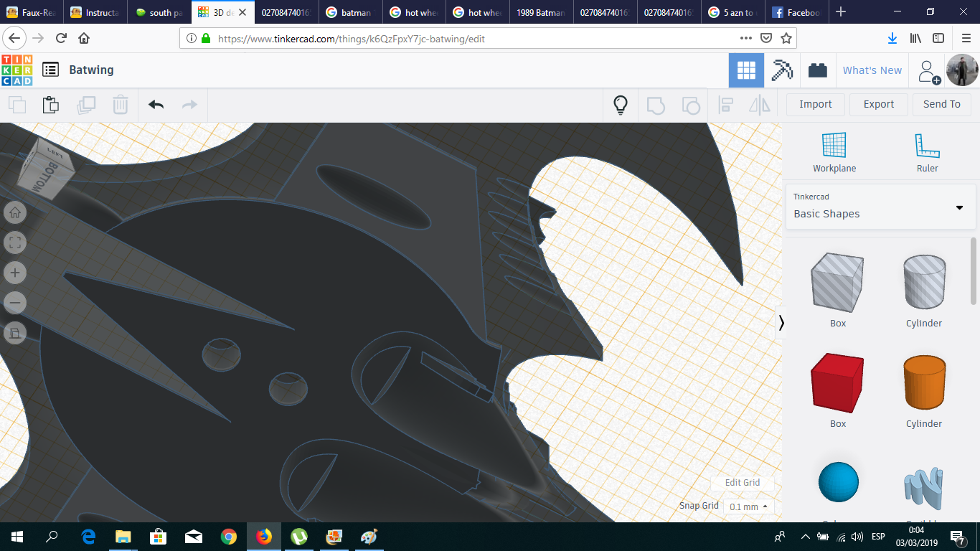The width and height of the screenshot is (980, 551).
Task: Select the striped hole Cylinder shape
Action: (924, 283)
